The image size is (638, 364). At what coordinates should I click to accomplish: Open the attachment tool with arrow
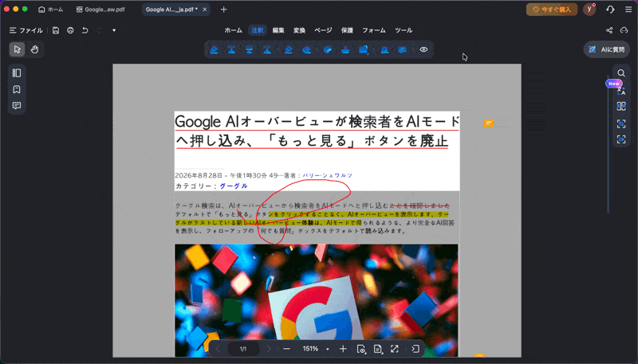[x=364, y=49]
